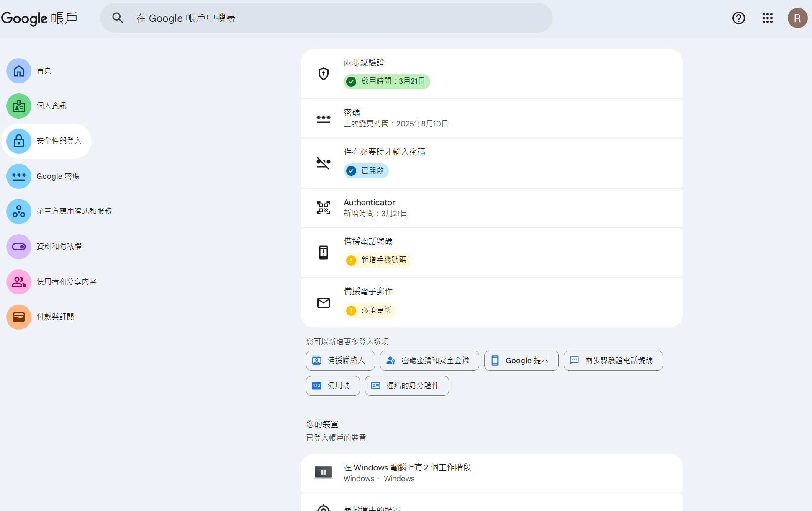812x511 pixels.
Task: Open the Google apps grid icon
Action: (767, 18)
